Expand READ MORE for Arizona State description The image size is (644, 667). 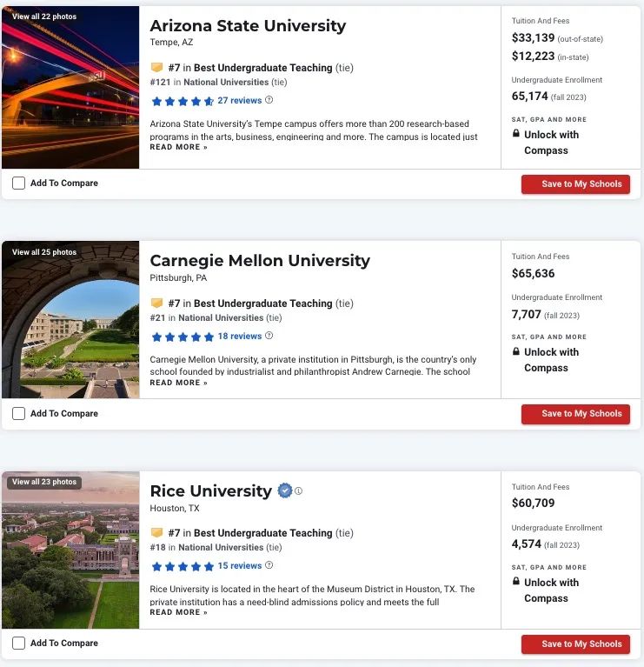[x=178, y=147]
